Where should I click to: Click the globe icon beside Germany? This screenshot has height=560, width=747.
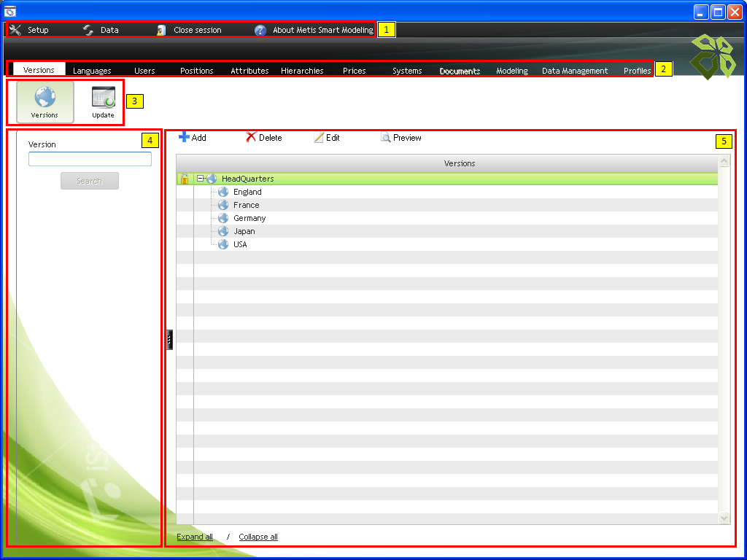point(223,218)
